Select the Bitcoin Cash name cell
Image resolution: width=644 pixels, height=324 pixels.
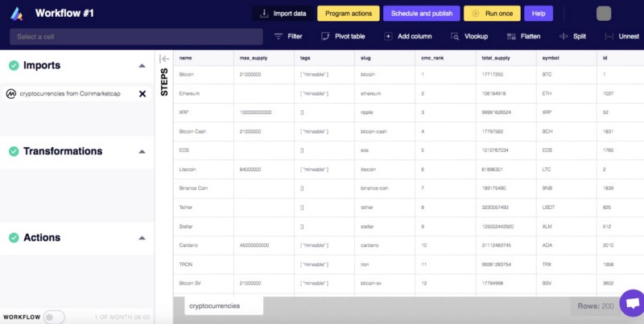pyautogui.click(x=204, y=132)
